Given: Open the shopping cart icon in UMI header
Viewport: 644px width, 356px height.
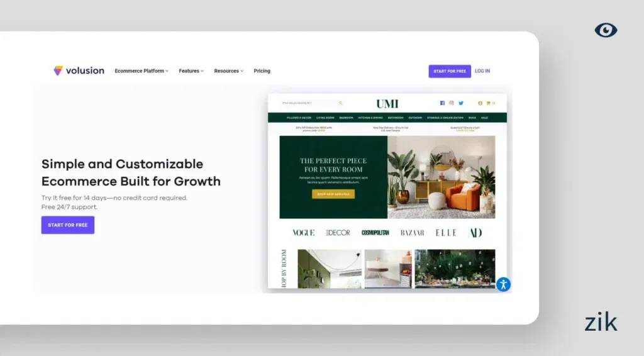Looking at the screenshot, I should [x=488, y=103].
